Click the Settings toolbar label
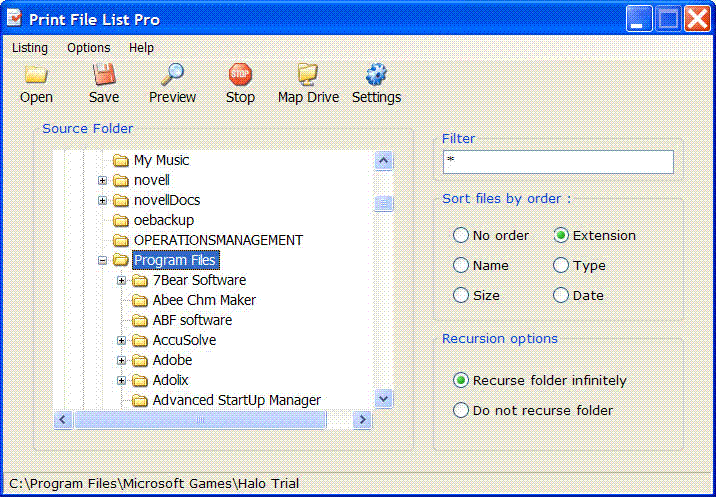This screenshot has width=716, height=497. point(376,97)
